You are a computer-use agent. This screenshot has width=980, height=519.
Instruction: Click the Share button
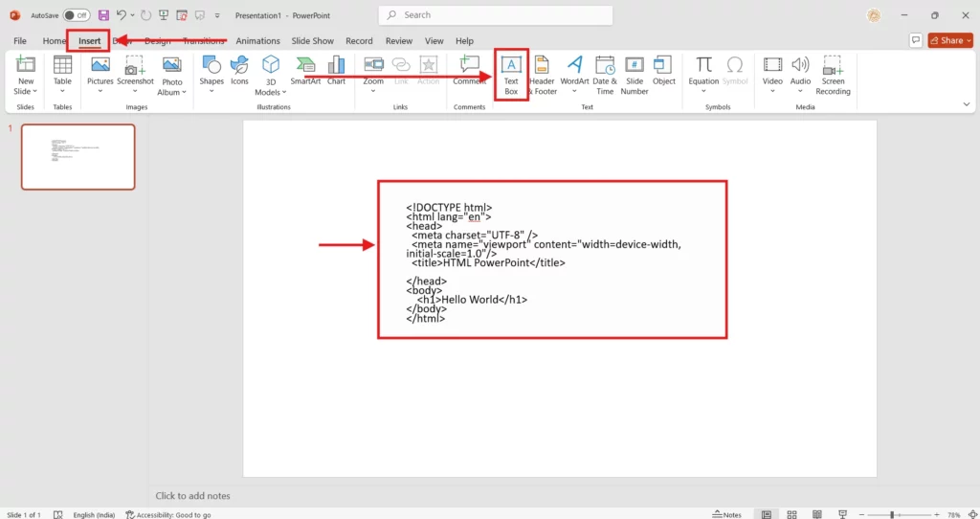(x=949, y=40)
